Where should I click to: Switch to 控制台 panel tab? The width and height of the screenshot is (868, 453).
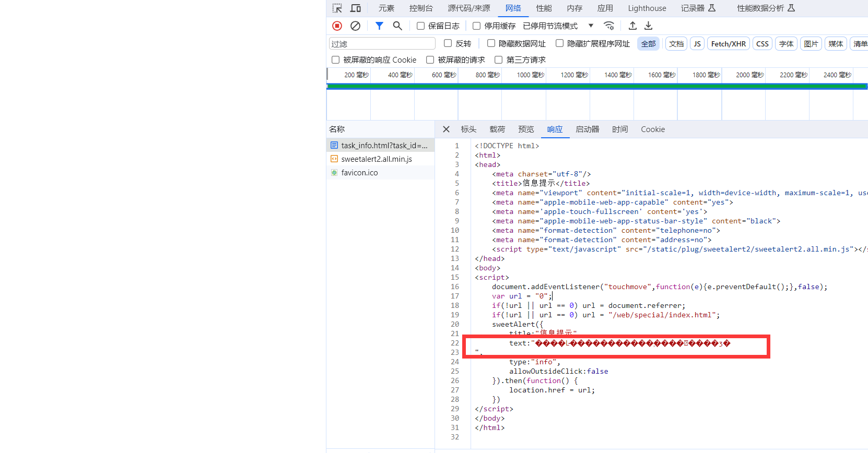[421, 8]
